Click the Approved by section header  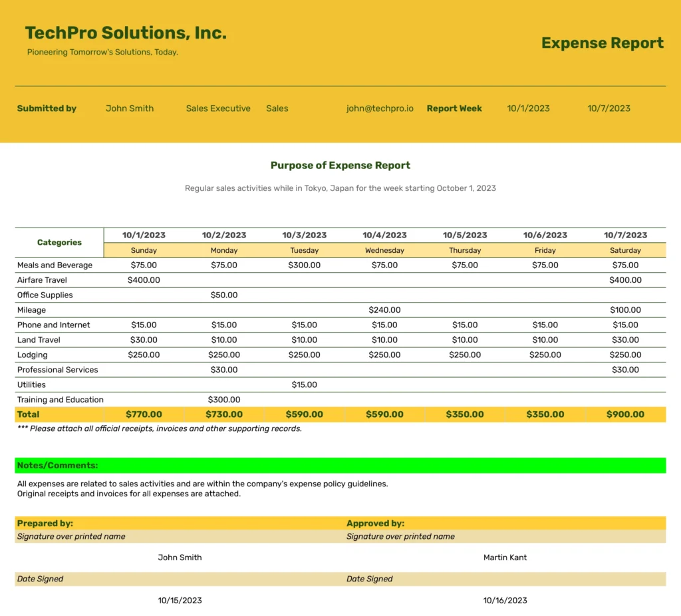pos(375,524)
